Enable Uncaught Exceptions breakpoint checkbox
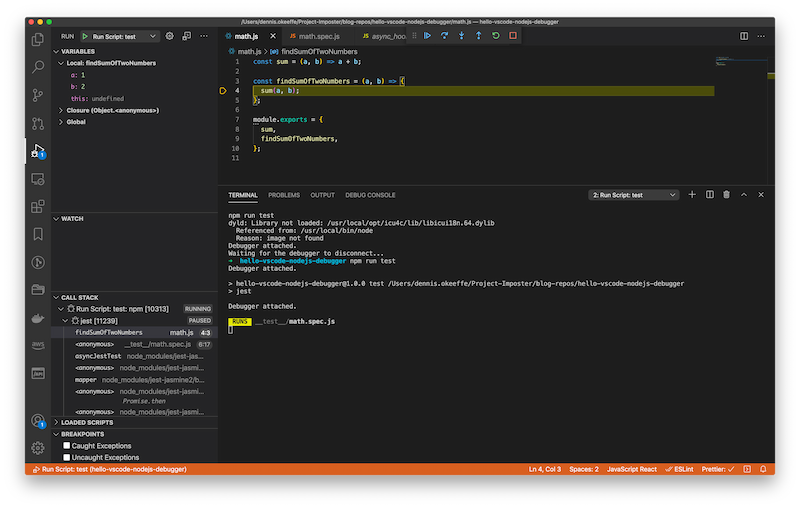 pos(67,457)
